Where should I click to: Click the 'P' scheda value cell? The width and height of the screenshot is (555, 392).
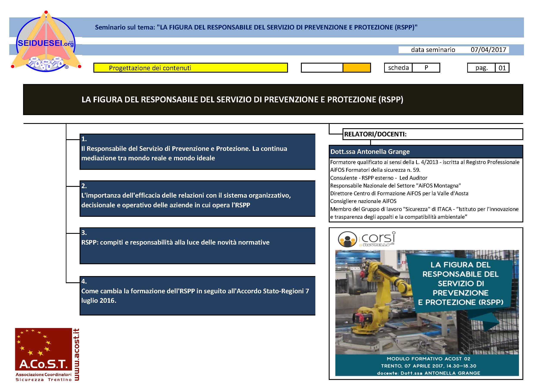[426, 68]
